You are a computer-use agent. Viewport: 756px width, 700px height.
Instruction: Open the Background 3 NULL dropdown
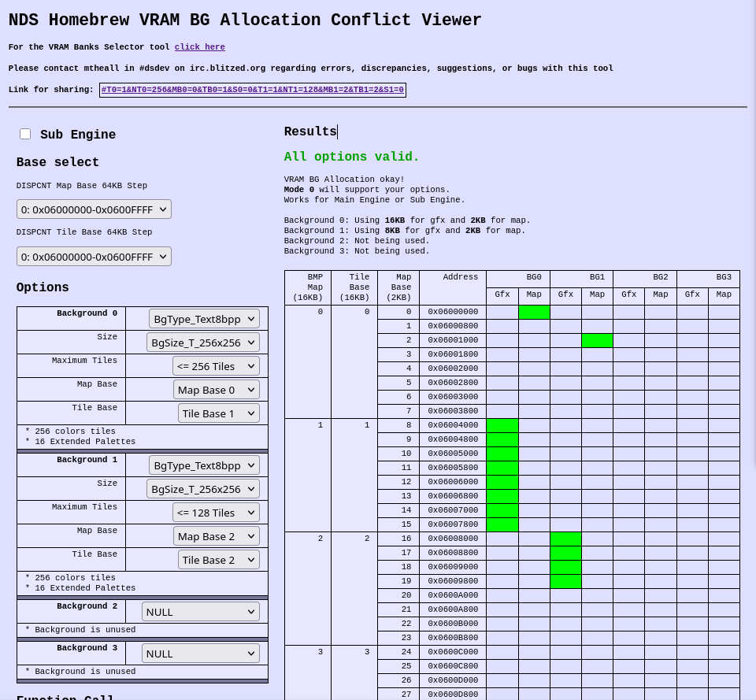click(x=200, y=653)
